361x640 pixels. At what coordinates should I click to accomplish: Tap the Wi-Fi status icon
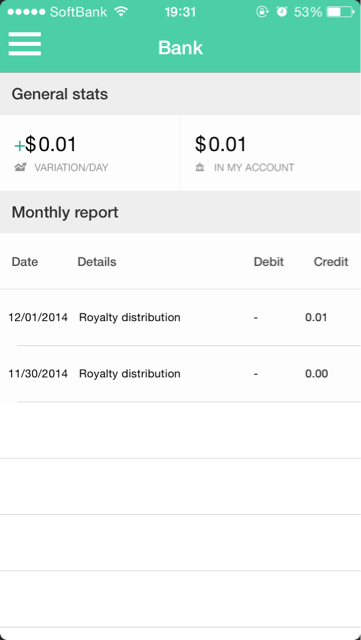click(x=121, y=12)
